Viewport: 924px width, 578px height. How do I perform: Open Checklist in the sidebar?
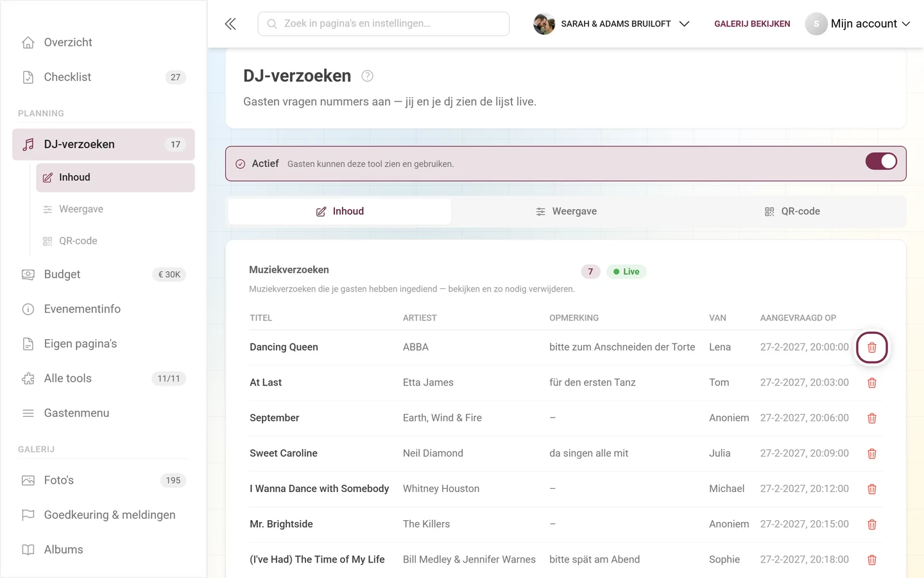click(103, 77)
